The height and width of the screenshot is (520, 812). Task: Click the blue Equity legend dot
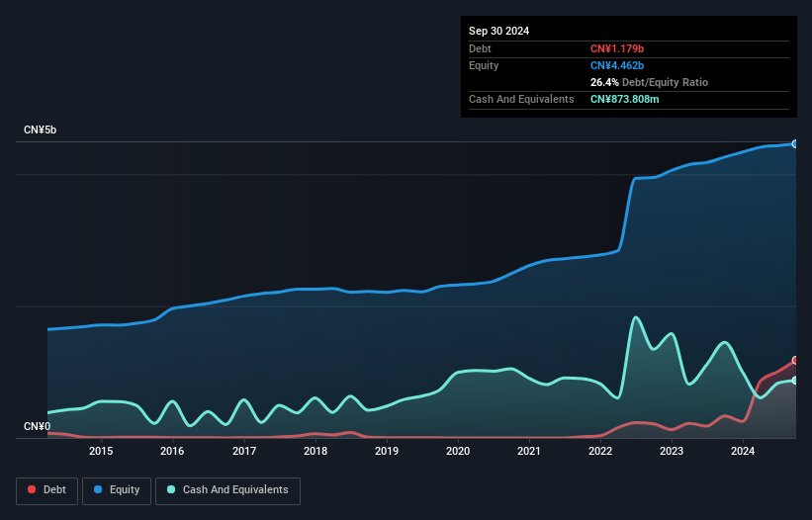tap(99, 489)
